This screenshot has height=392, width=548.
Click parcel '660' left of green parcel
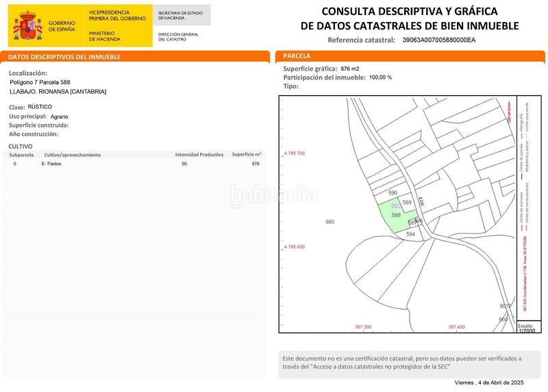[x=330, y=222]
